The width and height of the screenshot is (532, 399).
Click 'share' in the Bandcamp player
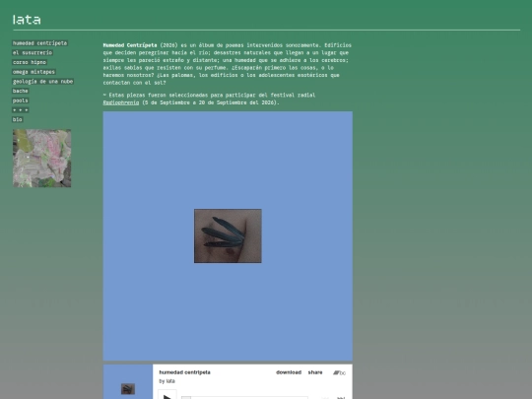click(315, 372)
